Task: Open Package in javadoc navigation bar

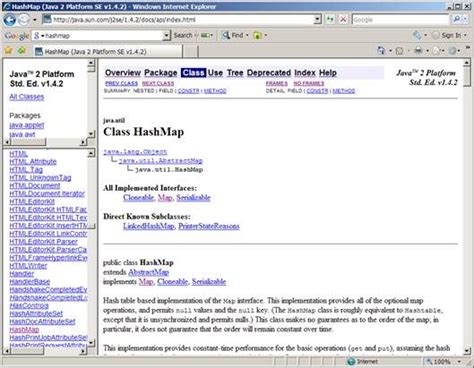Action: [x=161, y=73]
